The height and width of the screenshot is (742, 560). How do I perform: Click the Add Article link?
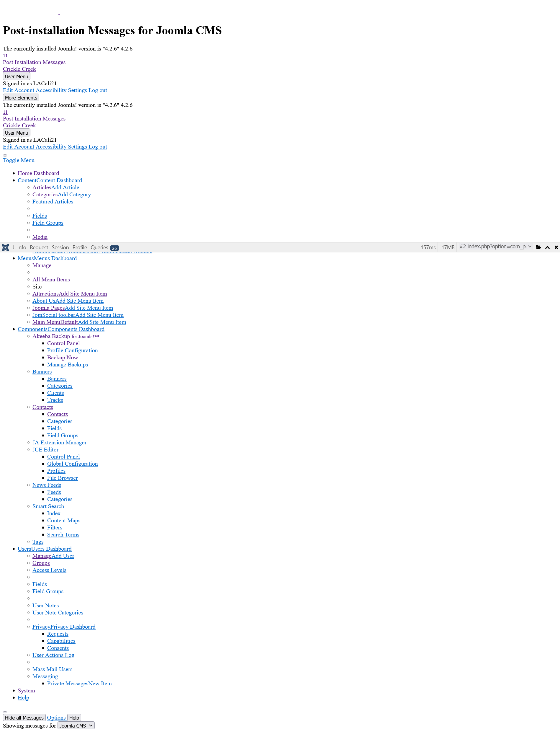[65, 187]
